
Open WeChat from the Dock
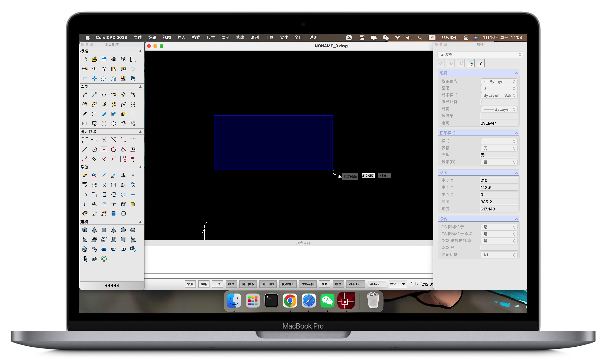coord(327,301)
